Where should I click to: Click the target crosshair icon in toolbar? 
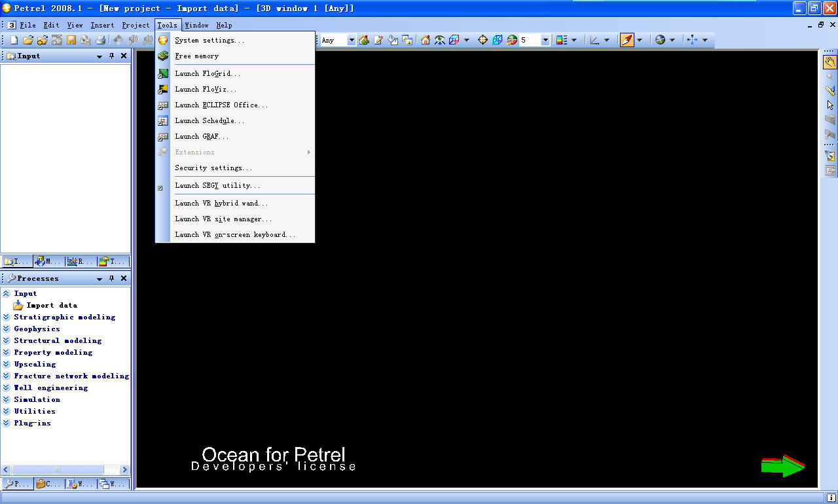point(483,40)
